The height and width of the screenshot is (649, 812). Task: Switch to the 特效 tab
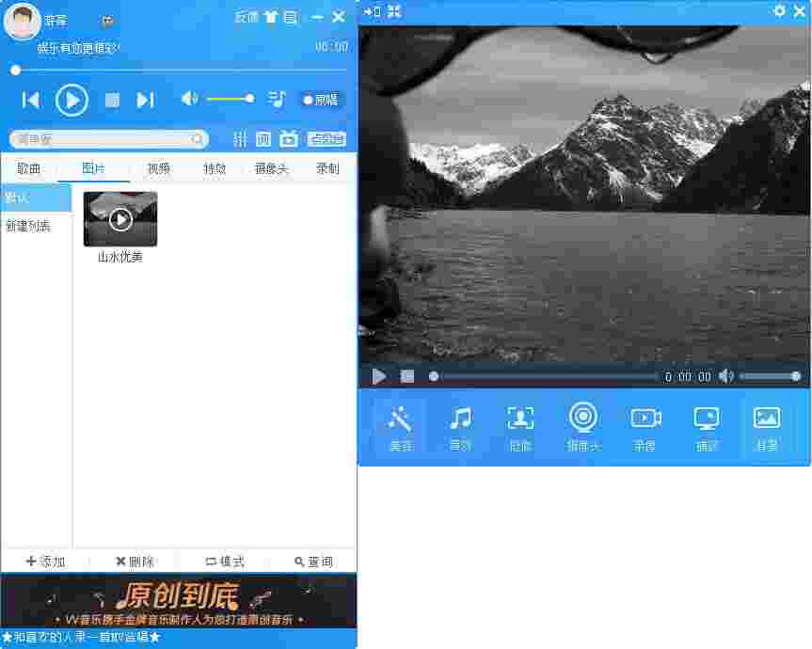[x=215, y=169]
